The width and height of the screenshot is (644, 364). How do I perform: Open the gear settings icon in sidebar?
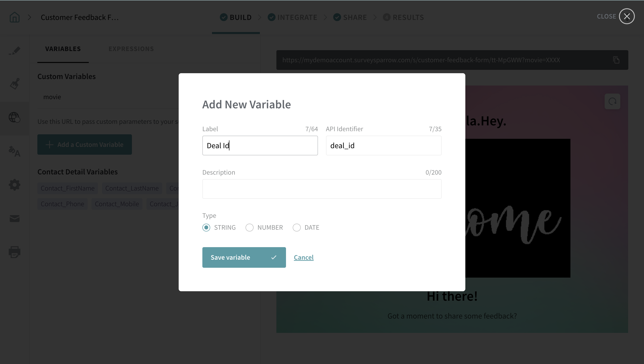(15, 185)
